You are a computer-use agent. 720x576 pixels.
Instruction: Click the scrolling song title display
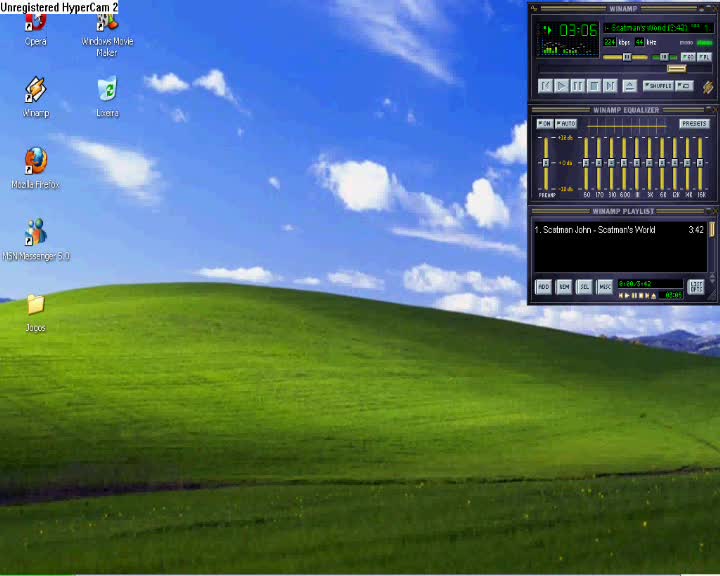tap(657, 28)
